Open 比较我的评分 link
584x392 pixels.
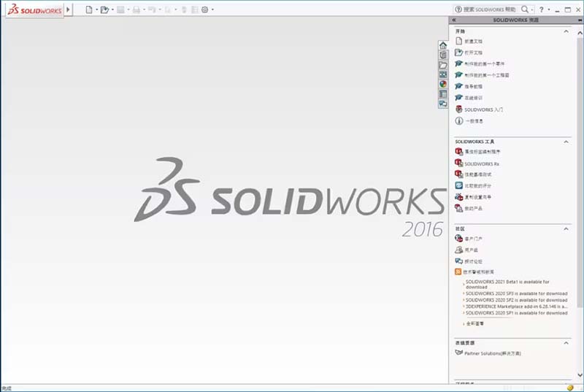click(x=478, y=185)
